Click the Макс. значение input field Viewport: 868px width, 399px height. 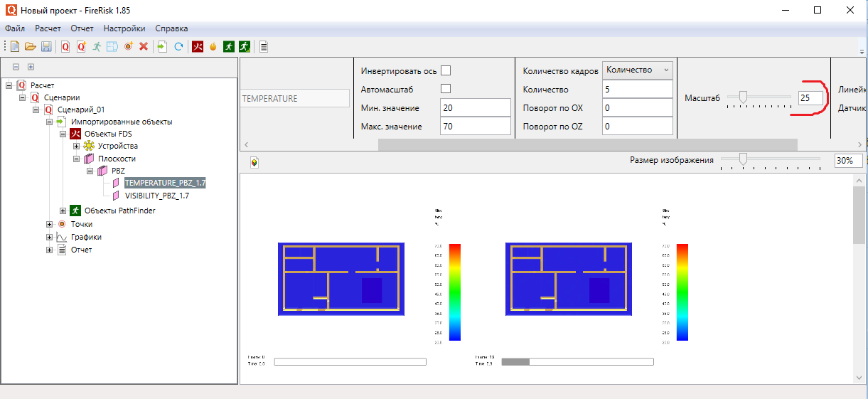pyautogui.click(x=474, y=126)
